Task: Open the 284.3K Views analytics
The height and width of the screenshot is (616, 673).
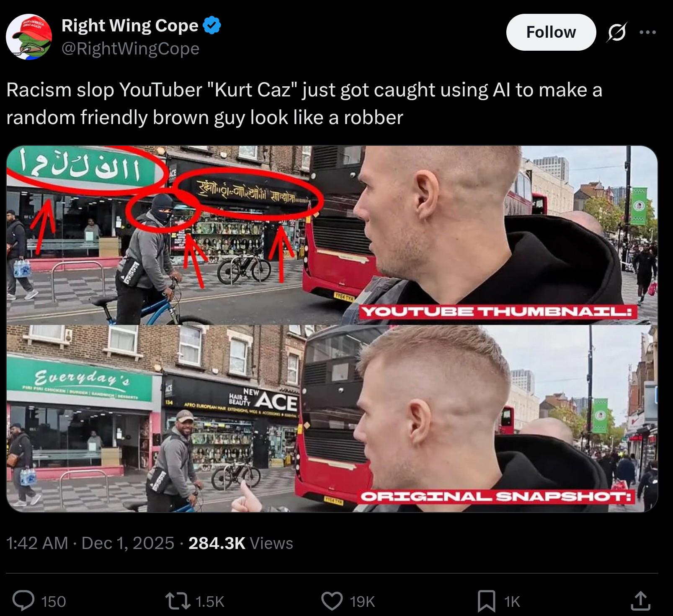Action: click(241, 543)
